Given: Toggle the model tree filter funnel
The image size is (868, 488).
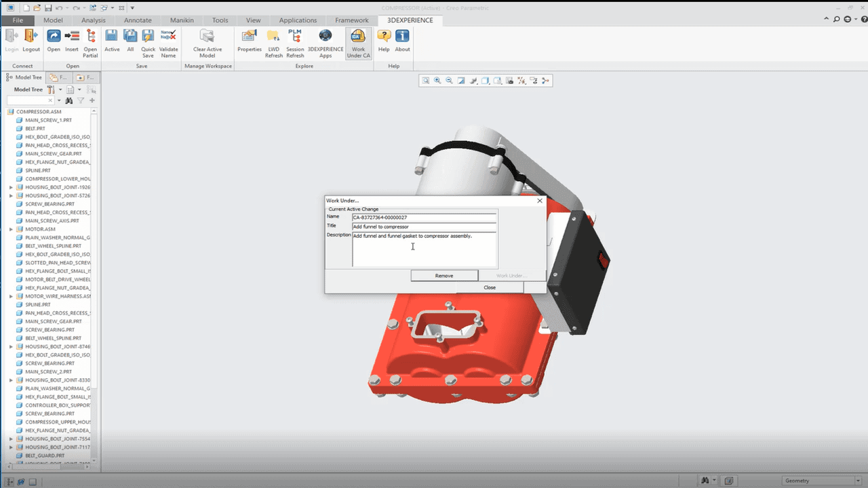Looking at the screenshot, I should pyautogui.click(x=81, y=101).
